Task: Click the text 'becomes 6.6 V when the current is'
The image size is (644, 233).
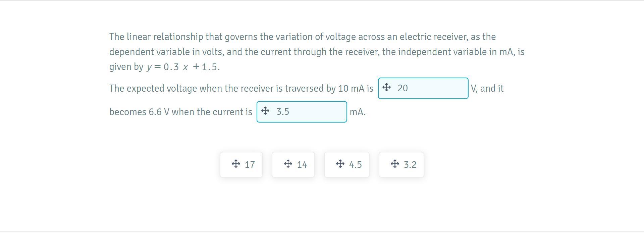Action: click(x=180, y=112)
